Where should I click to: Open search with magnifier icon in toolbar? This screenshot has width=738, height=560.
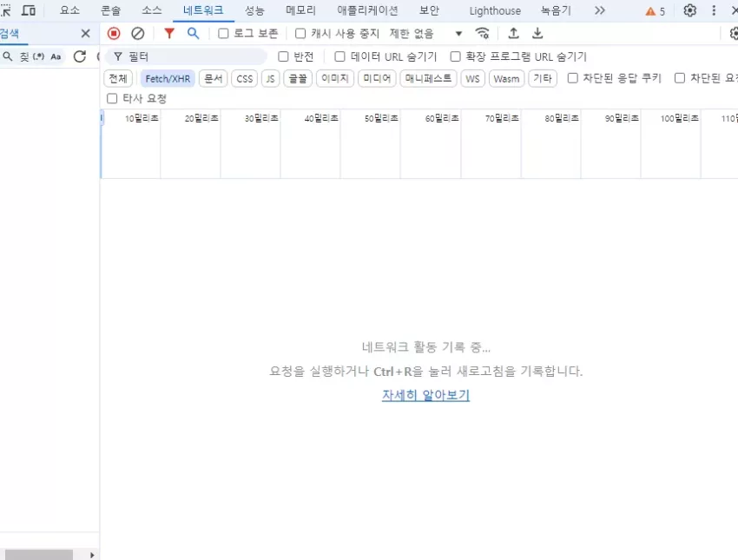click(x=193, y=33)
